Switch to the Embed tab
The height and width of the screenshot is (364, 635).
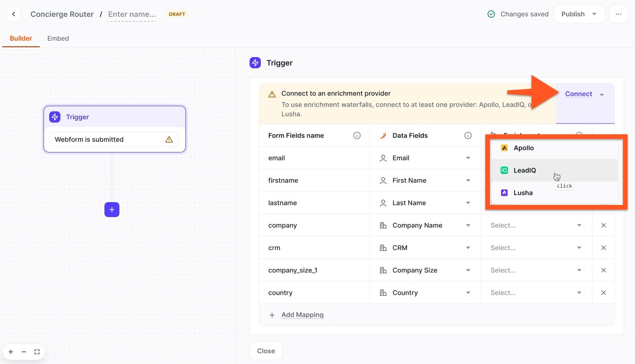tap(58, 38)
